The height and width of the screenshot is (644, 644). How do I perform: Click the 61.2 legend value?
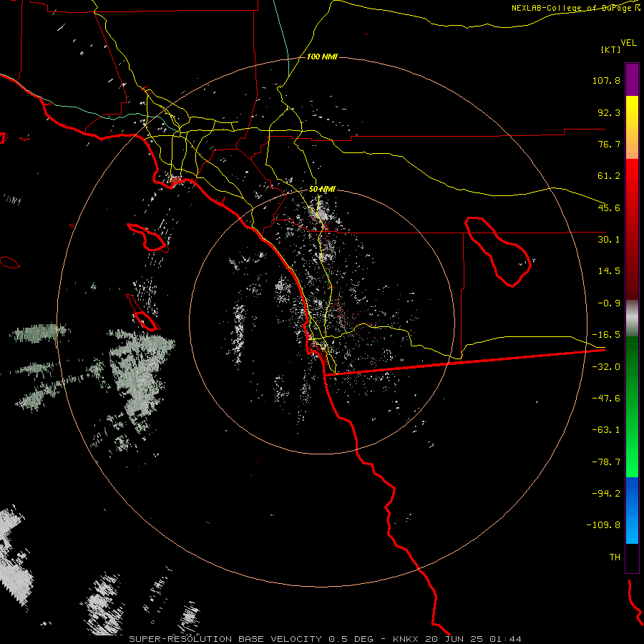click(609, 176)
